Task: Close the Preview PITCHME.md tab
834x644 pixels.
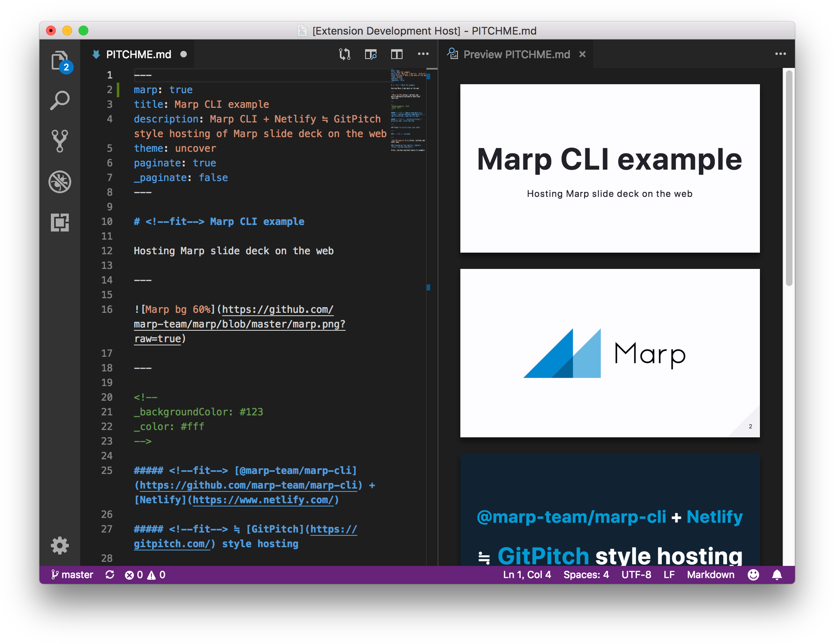Action: click(x=582, y=54)
